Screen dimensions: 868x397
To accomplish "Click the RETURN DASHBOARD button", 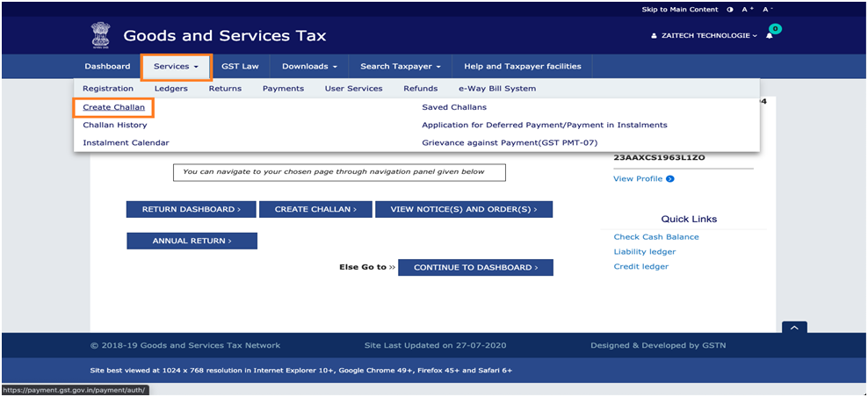I will coord(192,209).
